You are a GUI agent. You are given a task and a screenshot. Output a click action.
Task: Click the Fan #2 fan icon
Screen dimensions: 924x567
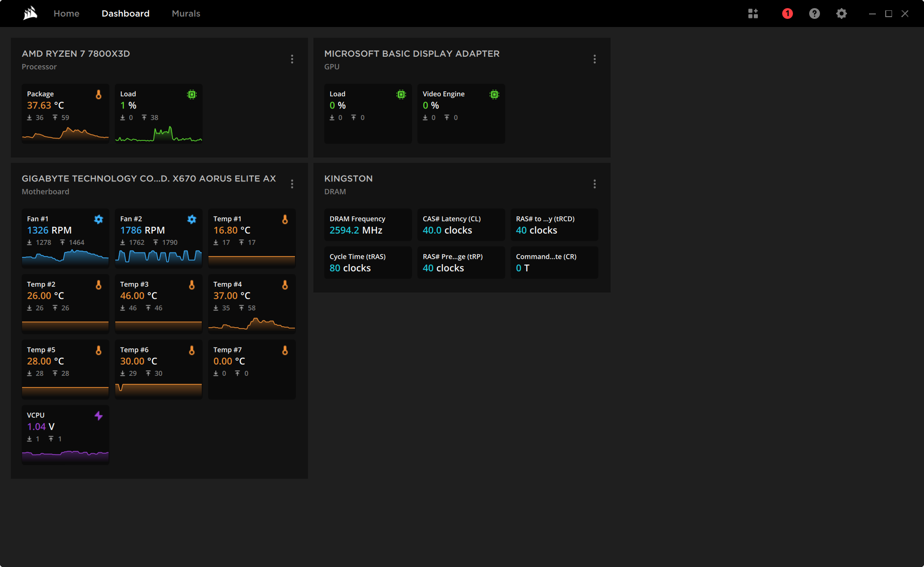coord(192,219)
